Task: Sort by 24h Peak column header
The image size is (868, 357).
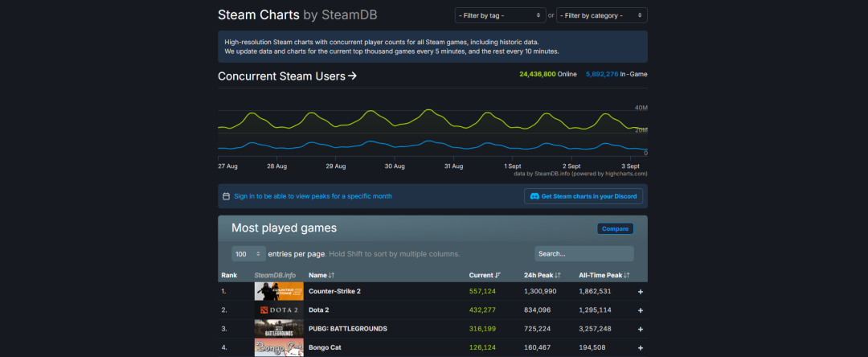Action: click(542, 275)
